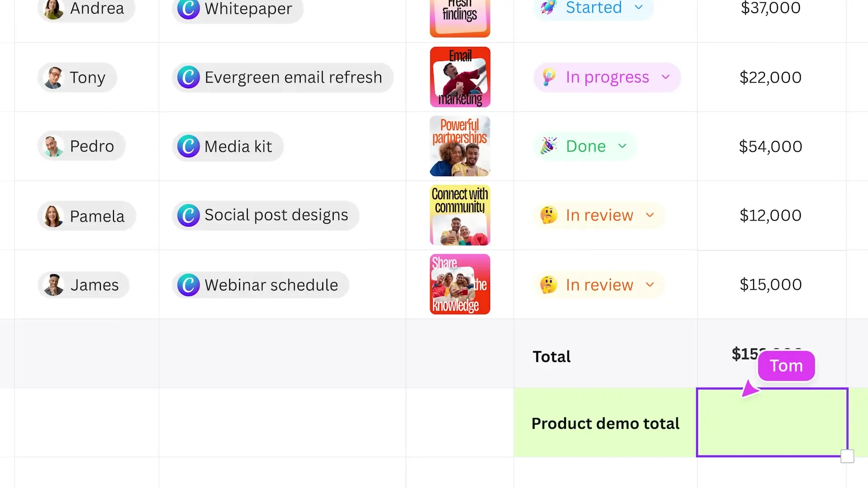The image size is (868, 488).
Task: Open the Powerful partnerships thumbnail
Action: pyautogui.click(x=460, y=146)
